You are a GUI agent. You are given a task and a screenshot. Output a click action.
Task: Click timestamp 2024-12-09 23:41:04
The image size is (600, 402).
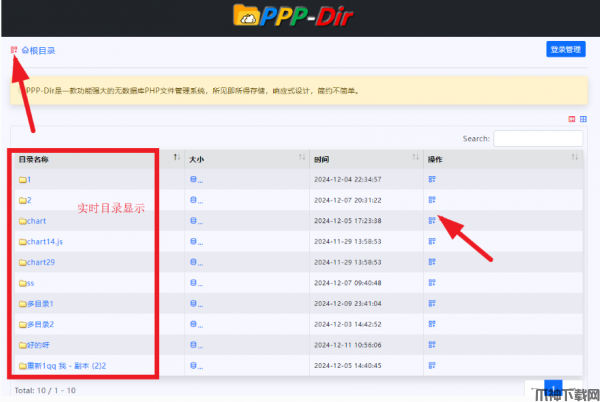[x=347, y=304]
